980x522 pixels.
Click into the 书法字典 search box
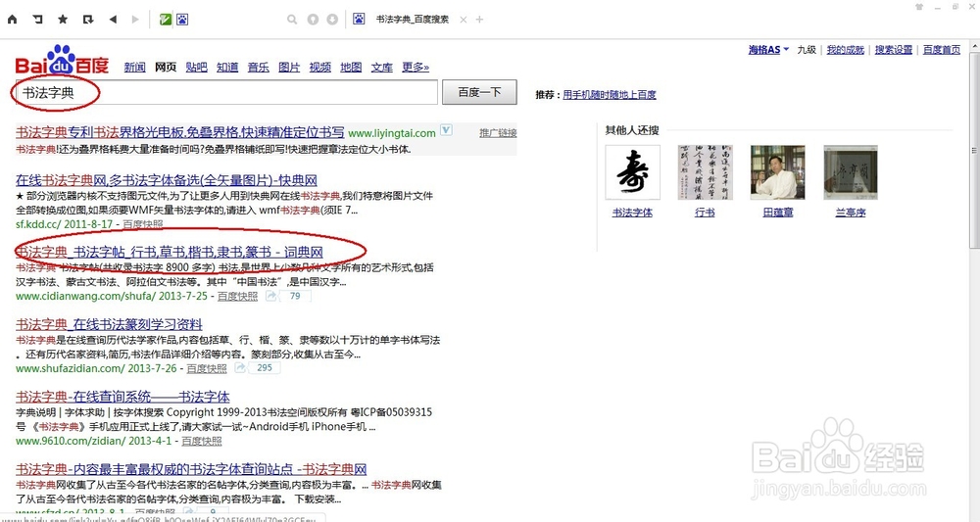point(225,92)
